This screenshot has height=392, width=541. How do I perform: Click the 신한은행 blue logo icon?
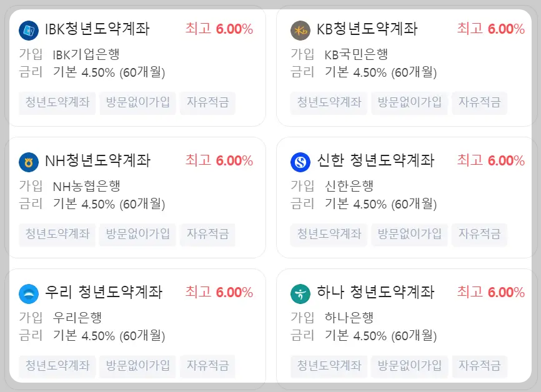coord(298,160)
